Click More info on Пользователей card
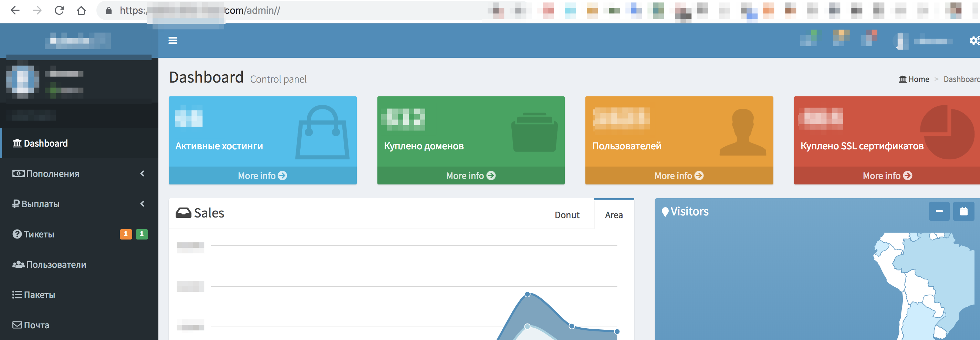The width and height of the screenshot is (980, 340). point(679,176)
